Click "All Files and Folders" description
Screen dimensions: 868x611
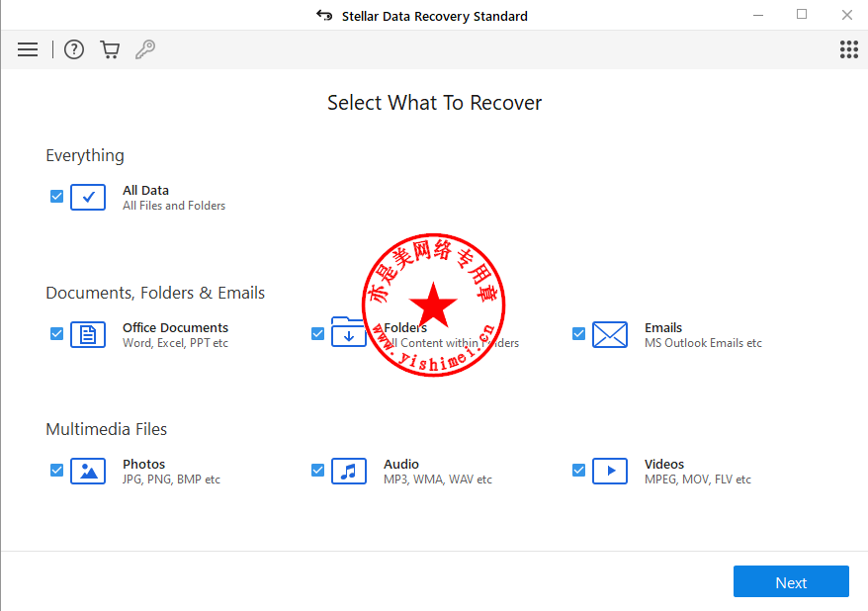coord(174,206)
